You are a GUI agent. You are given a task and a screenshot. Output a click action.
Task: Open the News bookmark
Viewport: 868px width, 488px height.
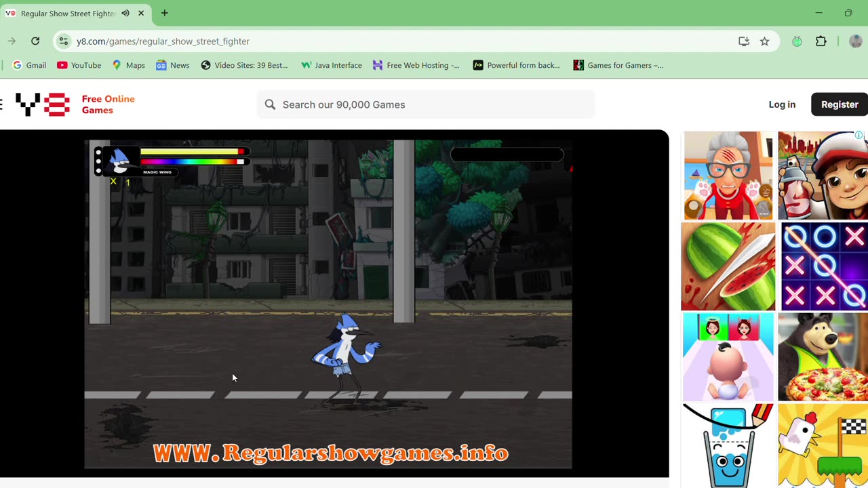point(173,65)
